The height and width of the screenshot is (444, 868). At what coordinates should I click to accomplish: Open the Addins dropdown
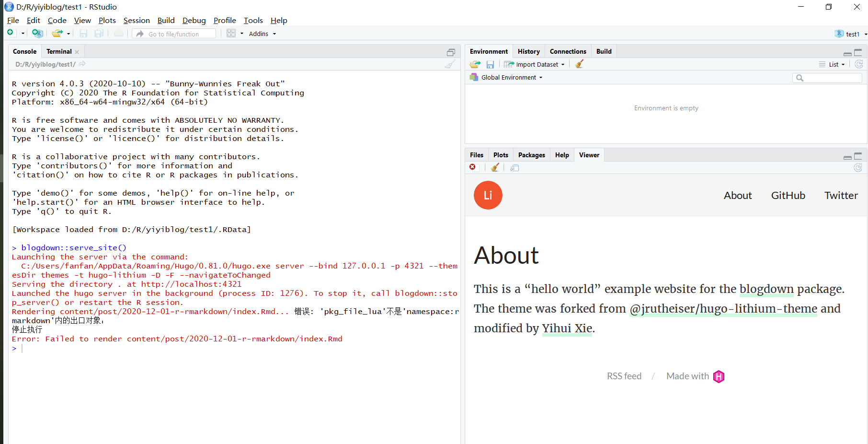pos(263,34)
